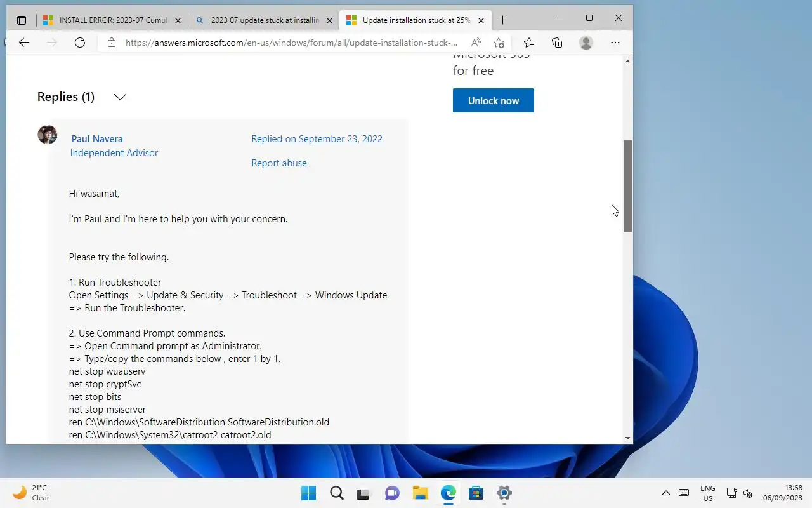812x508 pixels.
Task: Close the INSTALL ERROR tab
Action: click(178, 20)
